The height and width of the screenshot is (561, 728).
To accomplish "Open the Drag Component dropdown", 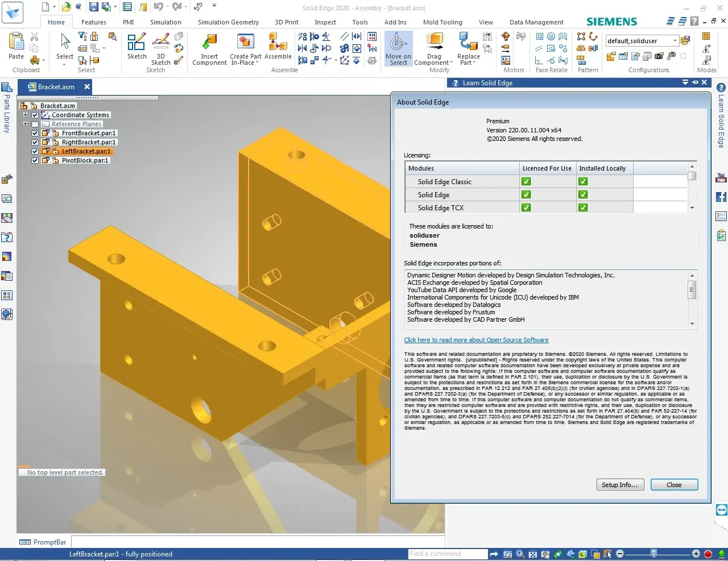I will click(452, 63).
